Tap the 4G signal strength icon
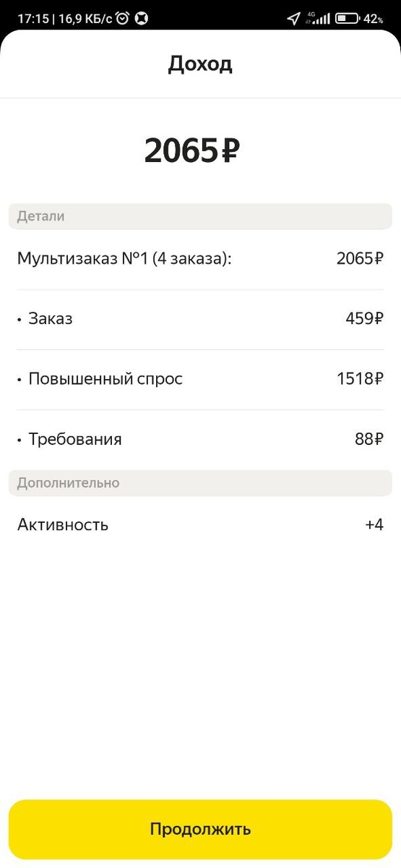 point(319,19)
